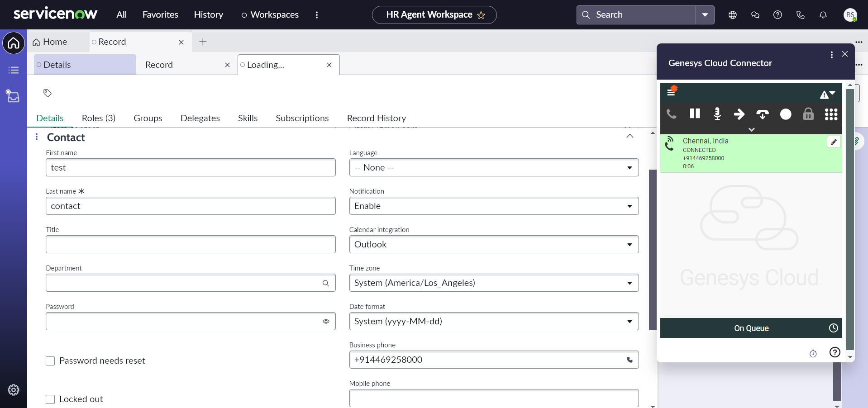
Task: Open the list view sidebar icon
Action: pyautogui.click(x=14, y=70)
